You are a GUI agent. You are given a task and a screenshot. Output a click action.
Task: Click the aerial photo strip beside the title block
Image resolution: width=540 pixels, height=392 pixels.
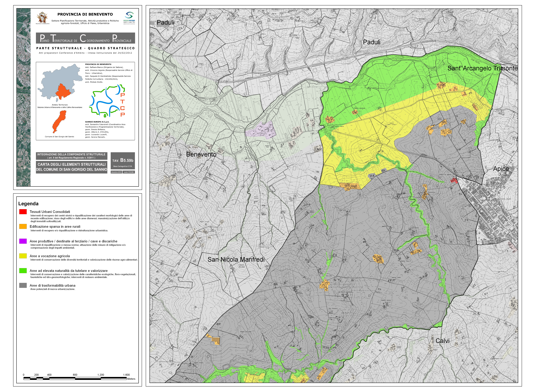coord(24,97)
